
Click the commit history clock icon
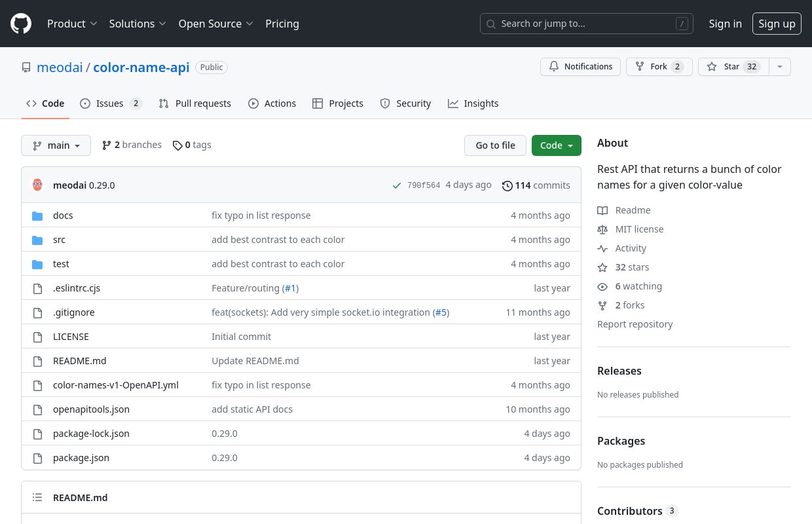pyautogui.click(x=507, y=185)
